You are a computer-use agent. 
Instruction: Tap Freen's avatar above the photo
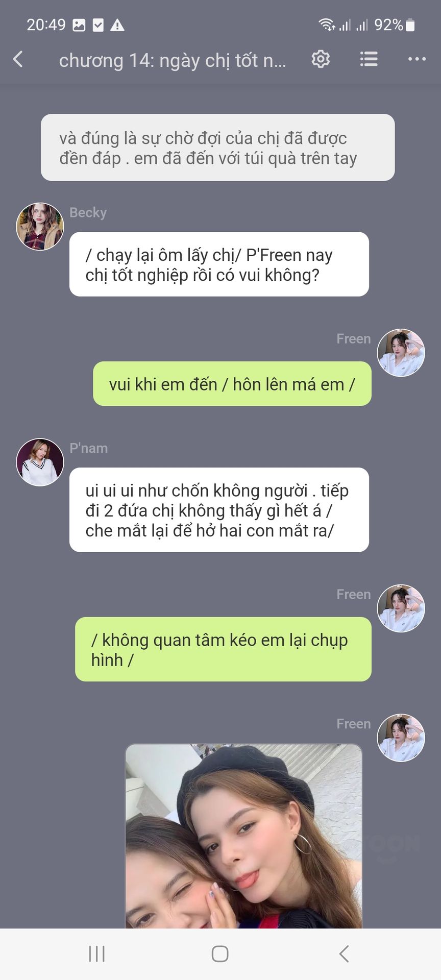coord(401,738)
